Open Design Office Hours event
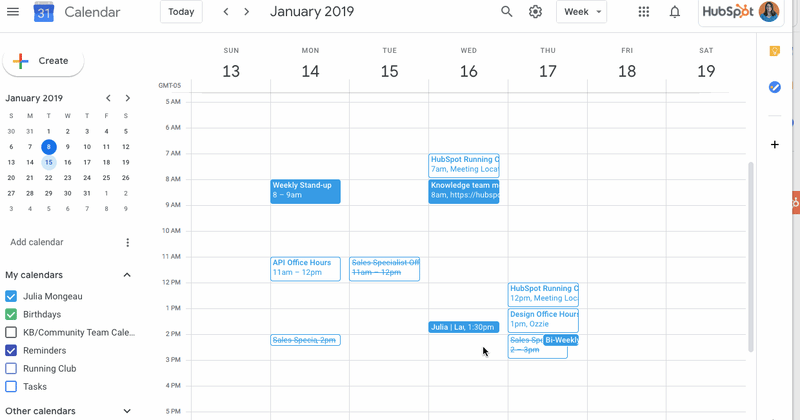 (x=543, y=320)
